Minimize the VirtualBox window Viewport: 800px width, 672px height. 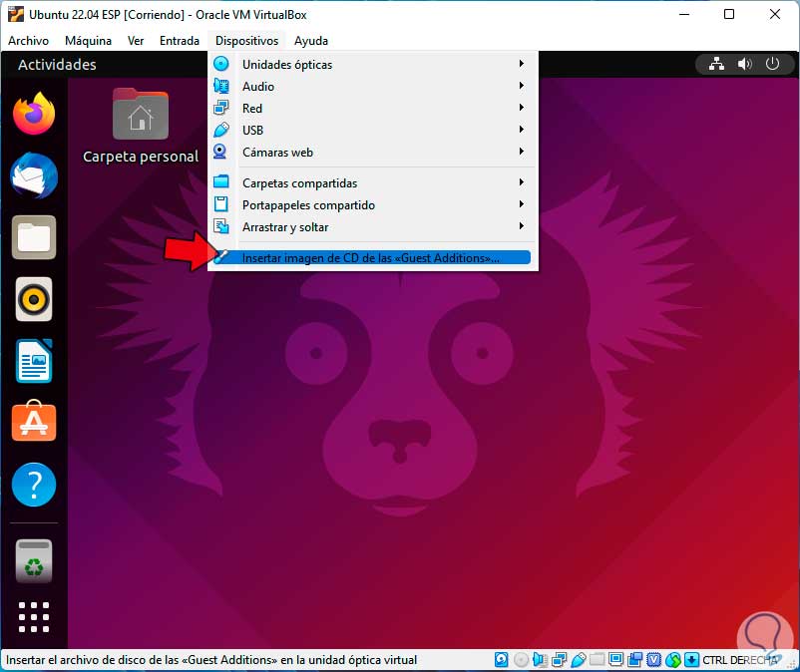click(684, 14)
